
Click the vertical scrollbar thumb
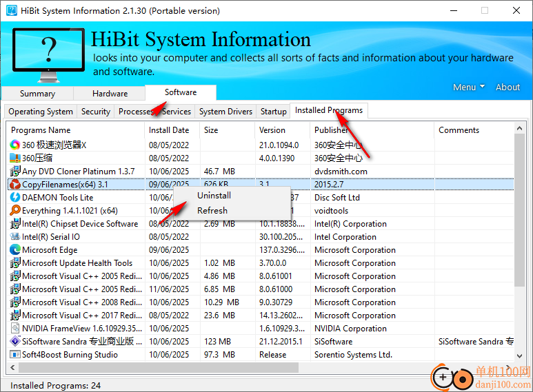519,210
